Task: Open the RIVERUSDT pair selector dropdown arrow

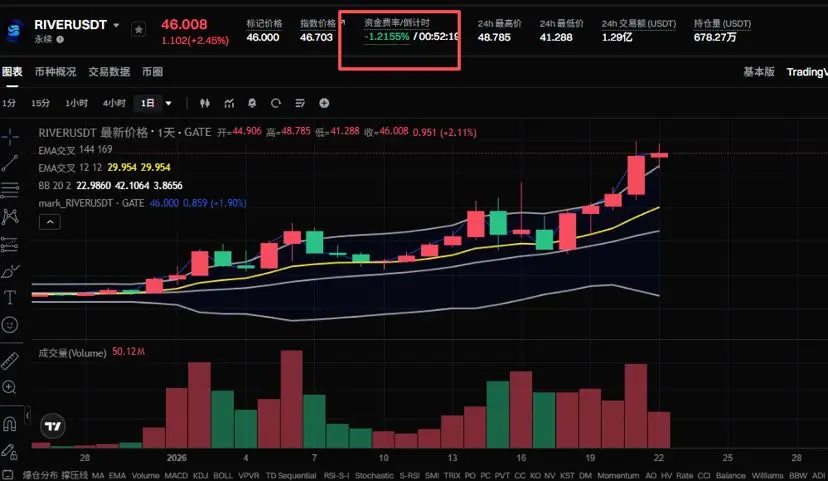Action: point(116,25)
